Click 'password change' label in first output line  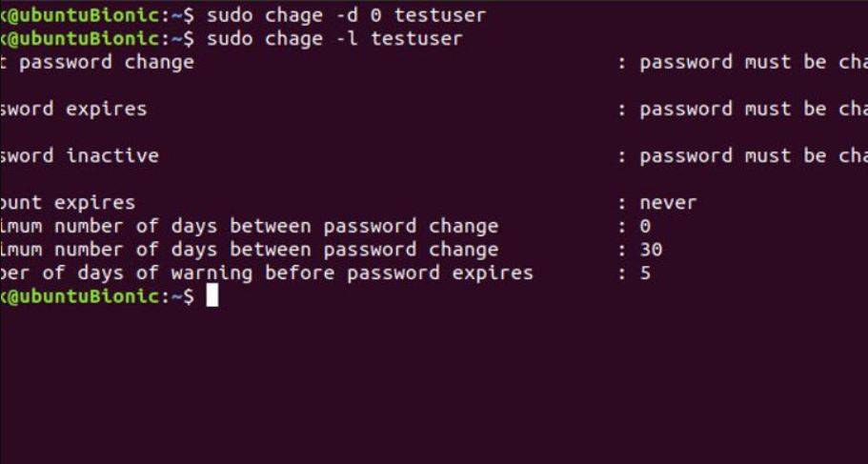coord(107,62)
